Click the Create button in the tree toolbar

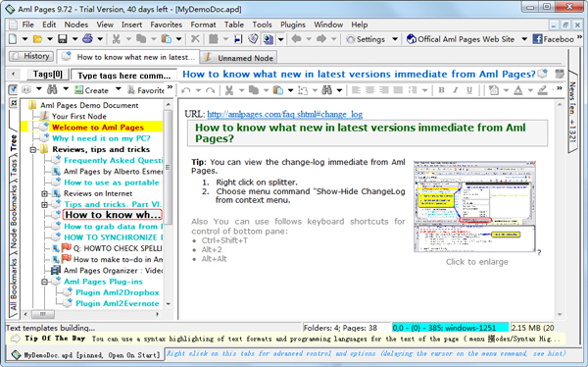[92, 90]
